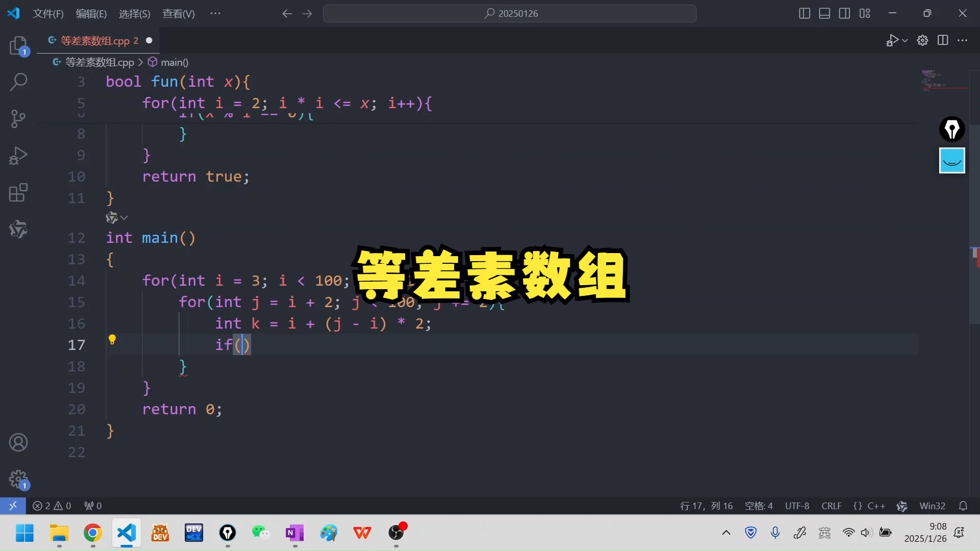The width and height of the screenshot is (980, 551).
Task: Open the Accounts menu
Action: point(19,442)
